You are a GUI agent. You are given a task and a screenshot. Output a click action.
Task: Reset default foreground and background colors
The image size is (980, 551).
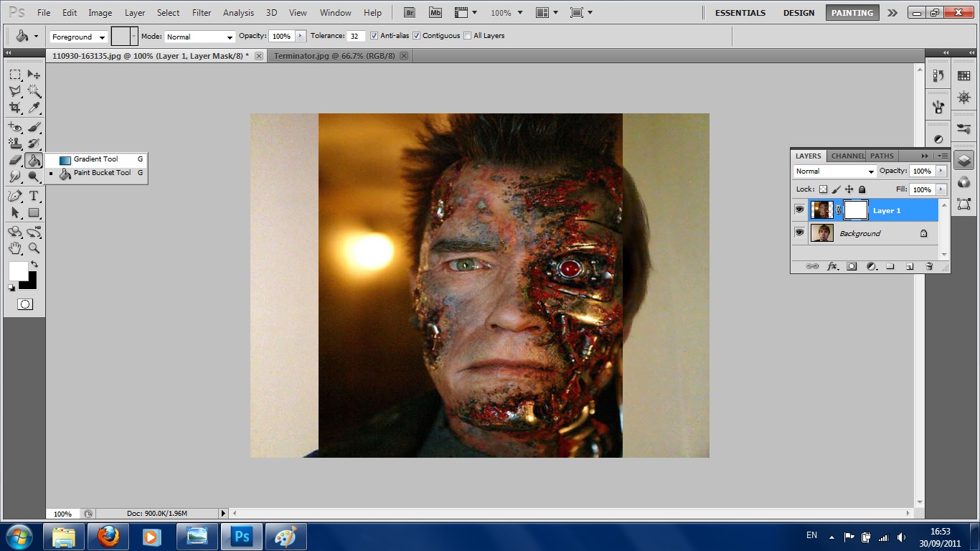tap(11, 287)
